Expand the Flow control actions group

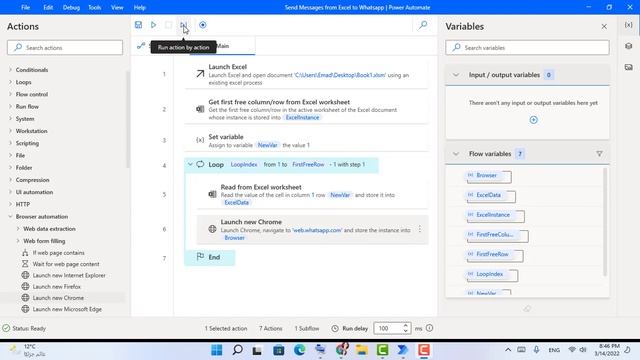[x=11, y=94]
